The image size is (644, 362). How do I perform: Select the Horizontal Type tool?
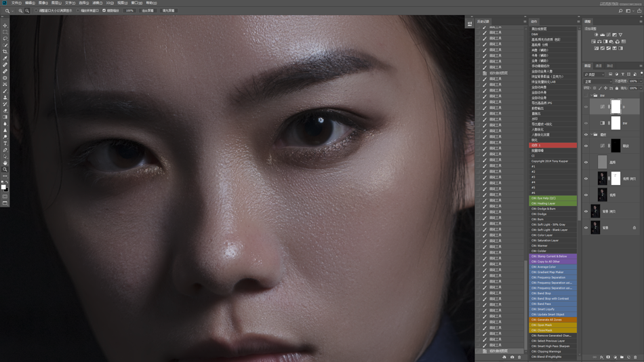tap(5, 144)
